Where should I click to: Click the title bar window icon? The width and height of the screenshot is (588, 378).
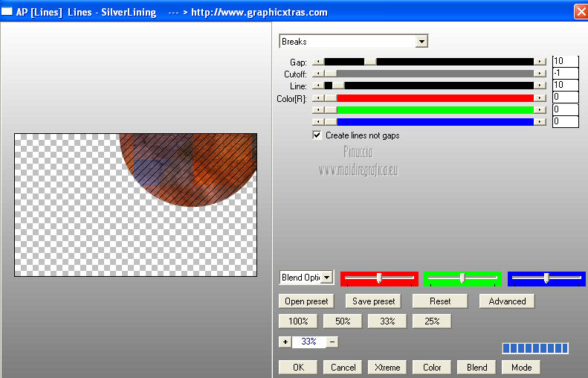coord(7,11)
